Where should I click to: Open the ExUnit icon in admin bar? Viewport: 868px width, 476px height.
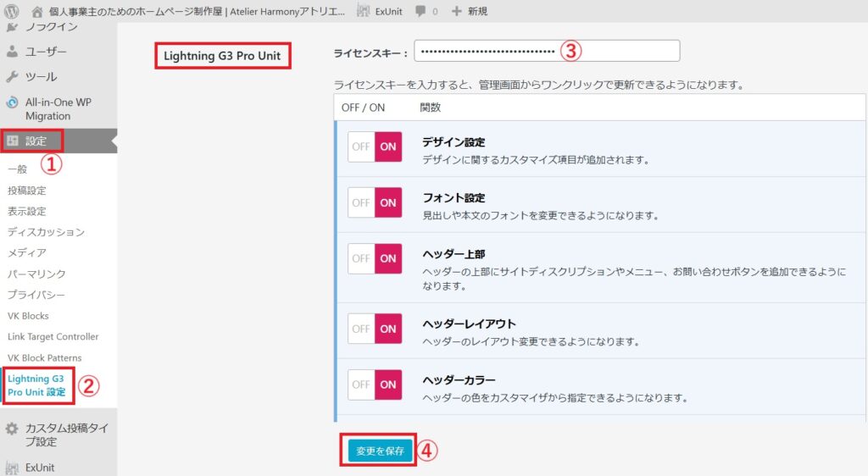tap(363, 11)
